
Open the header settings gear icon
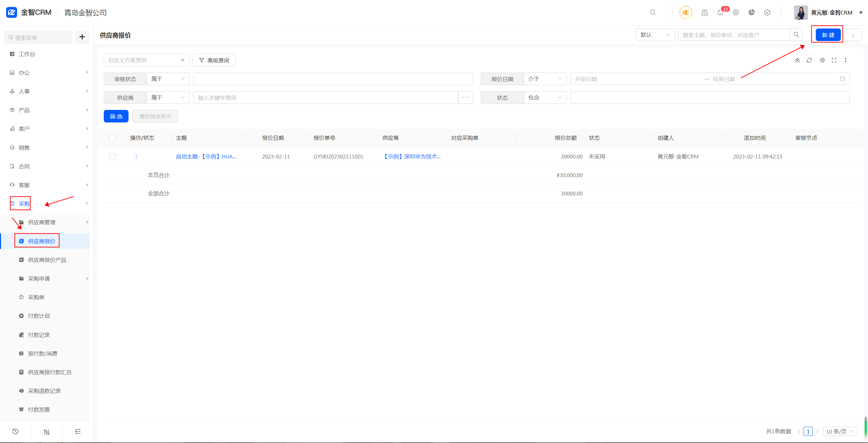point(736,13)
